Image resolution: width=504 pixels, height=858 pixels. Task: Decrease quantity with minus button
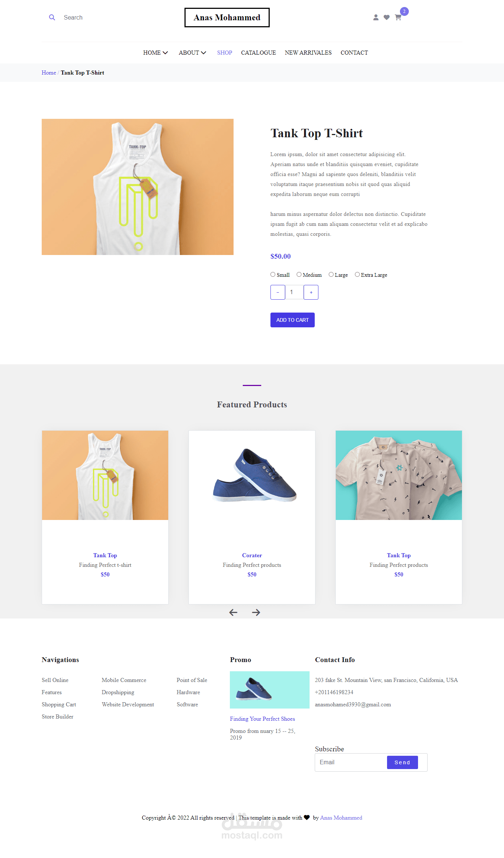(278, 292)
